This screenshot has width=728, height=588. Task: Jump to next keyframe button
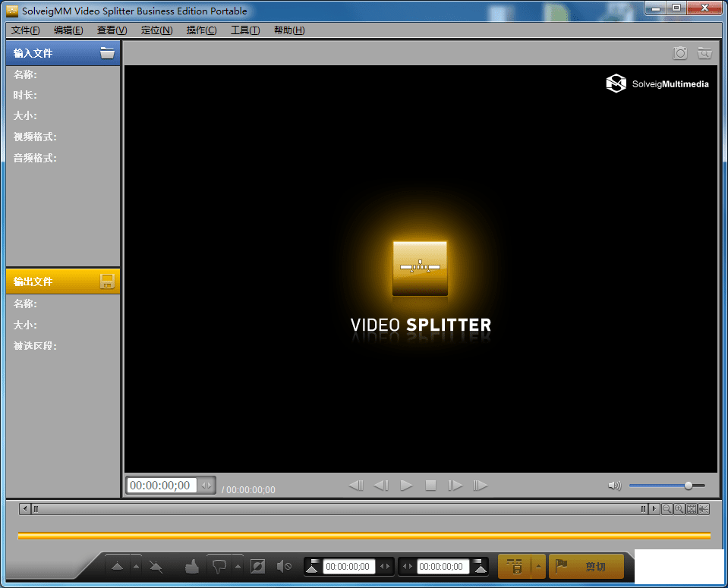[480, 486]
